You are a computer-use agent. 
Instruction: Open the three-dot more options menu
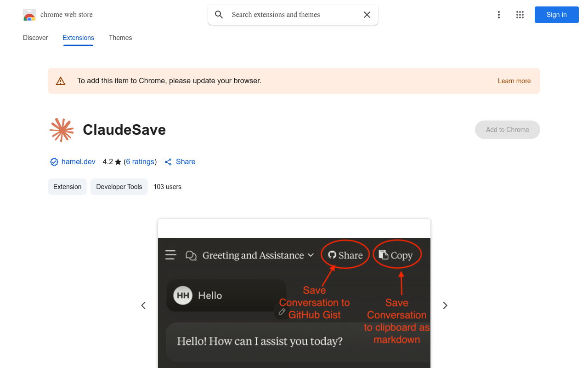499,15
